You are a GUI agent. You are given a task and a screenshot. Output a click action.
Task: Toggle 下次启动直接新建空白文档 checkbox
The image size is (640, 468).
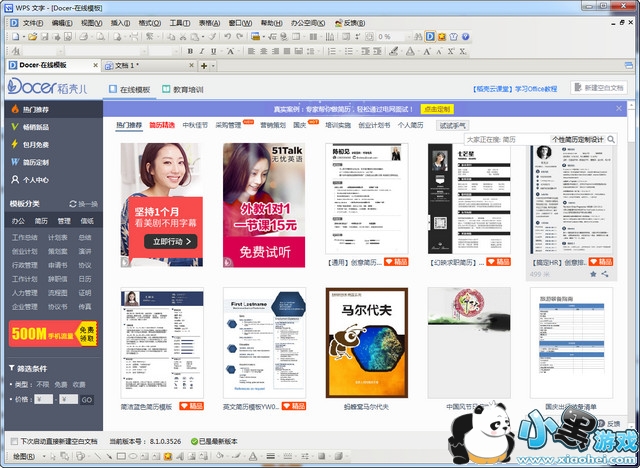coord(12,441)
